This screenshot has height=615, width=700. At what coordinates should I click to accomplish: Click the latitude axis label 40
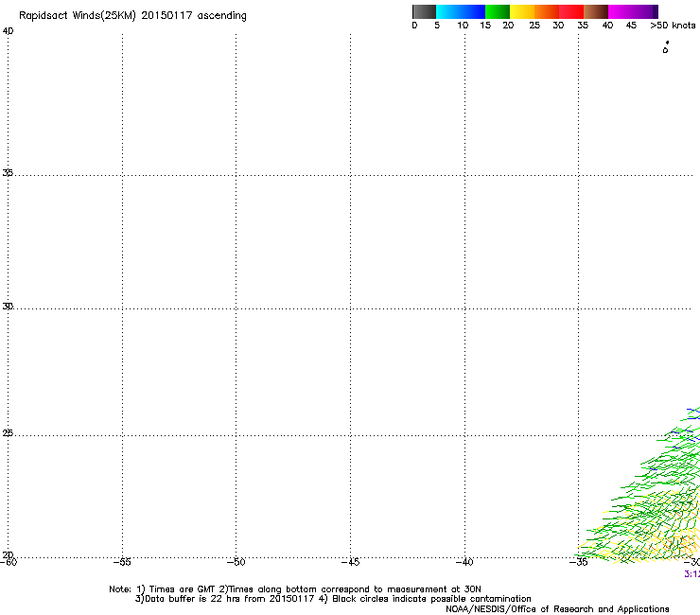8,31
